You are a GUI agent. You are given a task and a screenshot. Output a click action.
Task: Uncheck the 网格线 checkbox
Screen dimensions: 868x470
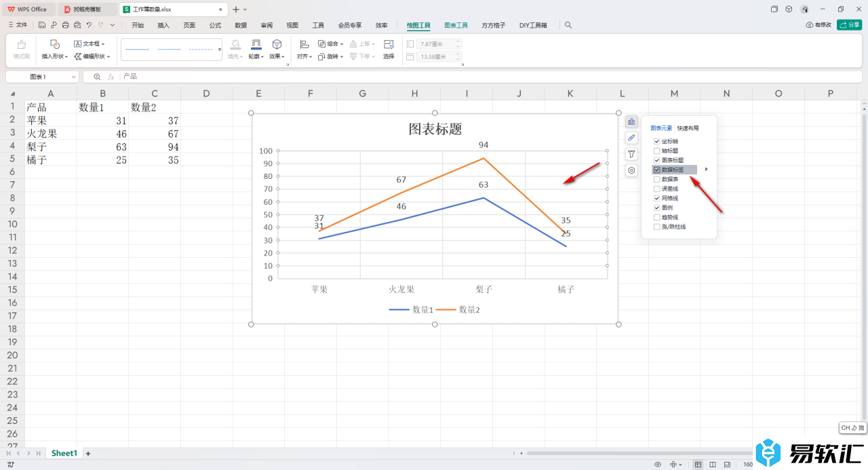tap(656, 198)
